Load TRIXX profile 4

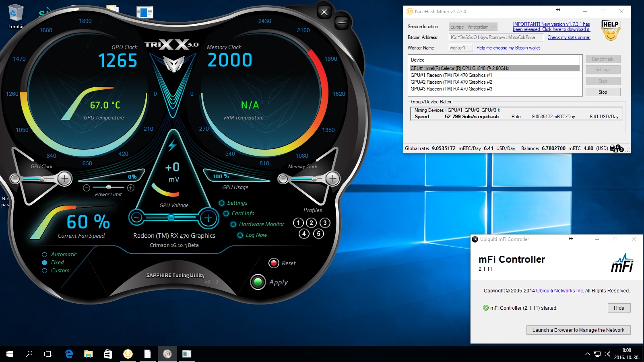click(x=304, y=234)
